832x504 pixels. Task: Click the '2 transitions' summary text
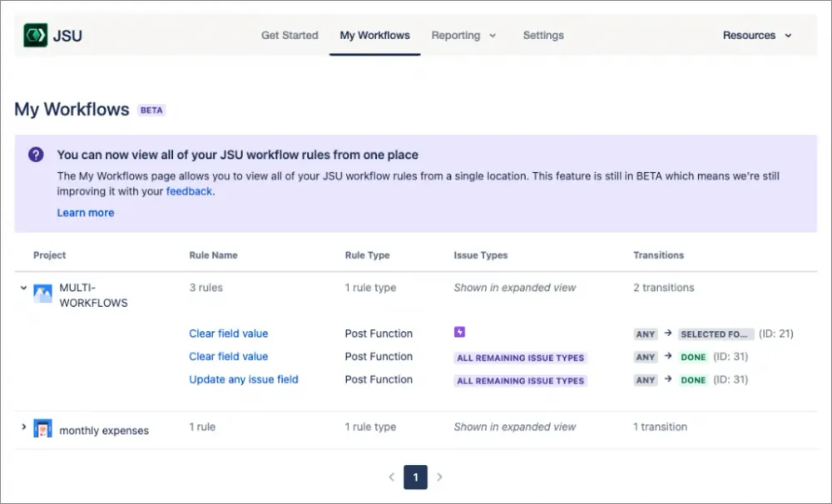coord(663,288)
